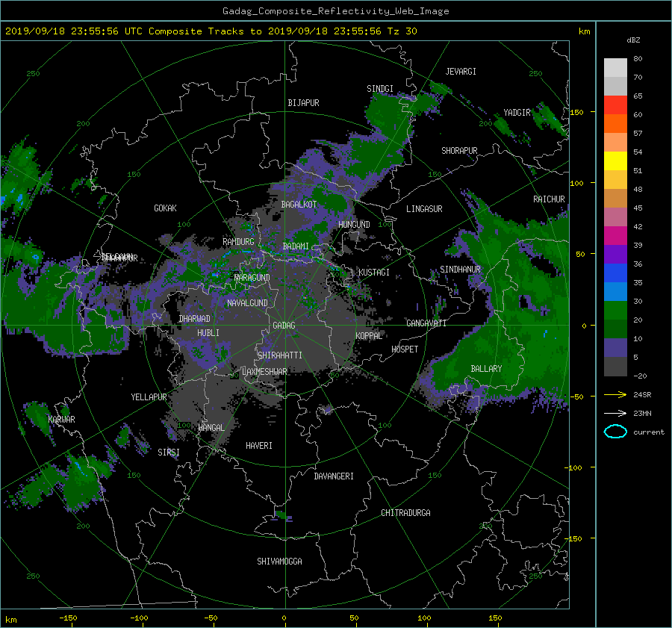Click the RAMDURG city label
This screenshot has width=672, height=628.
click(x=238, y=242)
